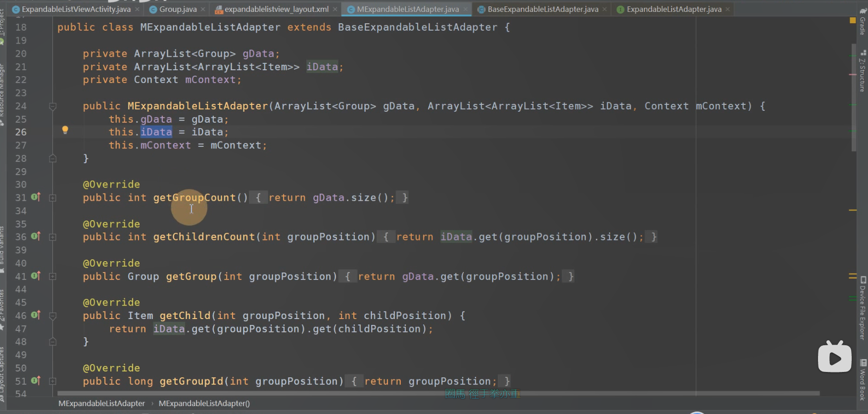Click the override gutter icon at line 51
This screenshot has height=414, width=868.
tap(36, 380)
